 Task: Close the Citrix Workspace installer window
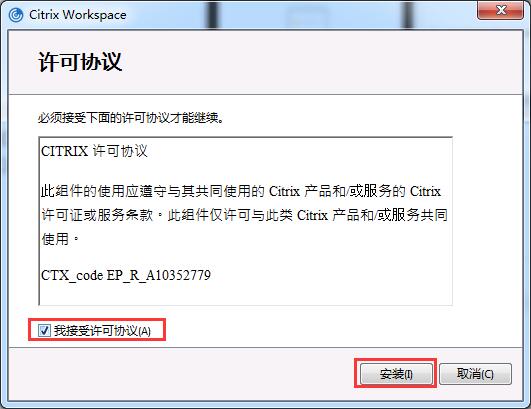(x=500, y=10)
